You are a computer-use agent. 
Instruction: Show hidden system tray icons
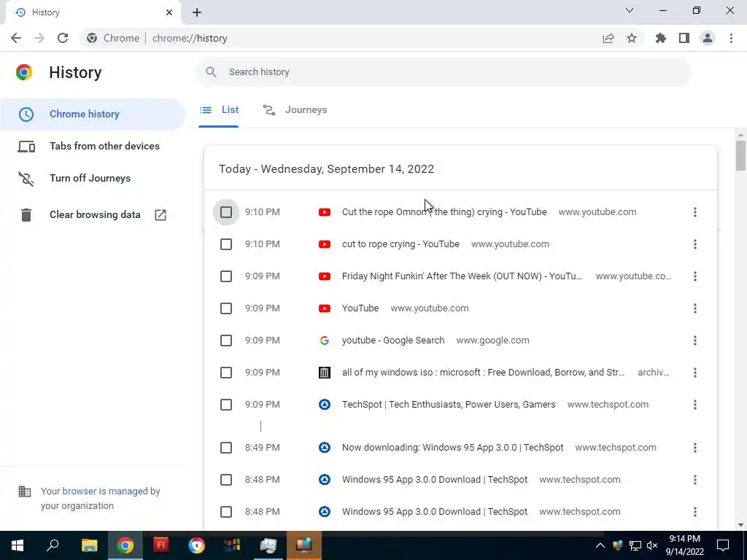[600, 545]
